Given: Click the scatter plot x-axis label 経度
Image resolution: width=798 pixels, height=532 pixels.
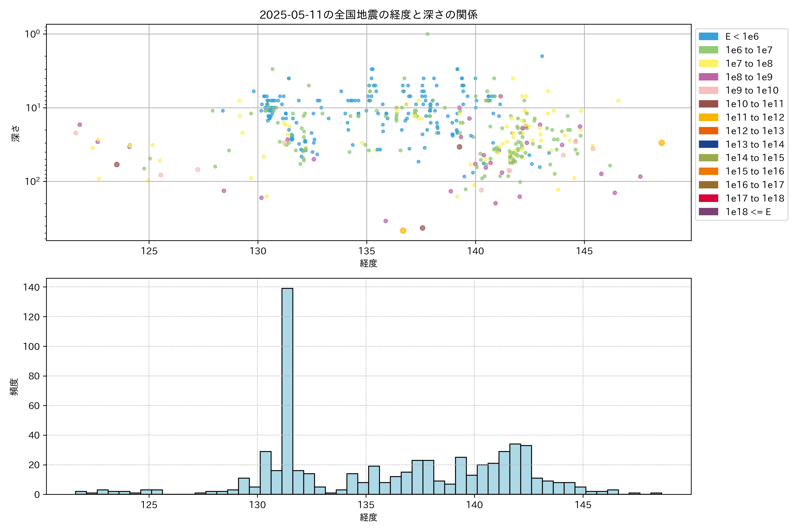Looking at the screenshot, I should coord(368,263).
